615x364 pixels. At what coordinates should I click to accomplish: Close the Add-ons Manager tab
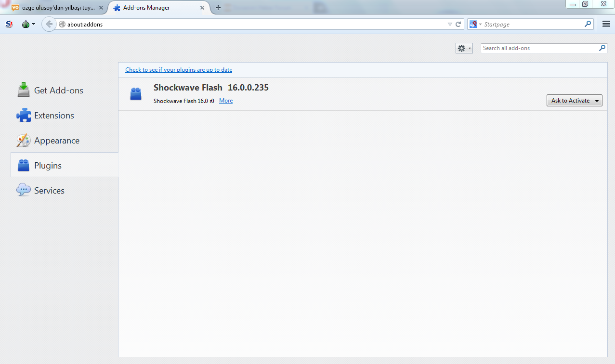point(203,8)
